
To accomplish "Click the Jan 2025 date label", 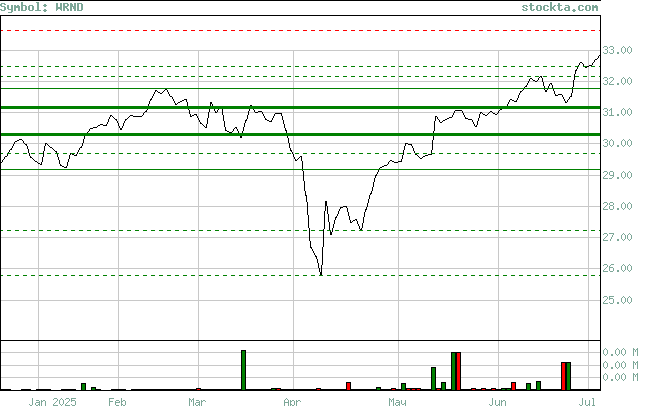I will pos(53,401).
